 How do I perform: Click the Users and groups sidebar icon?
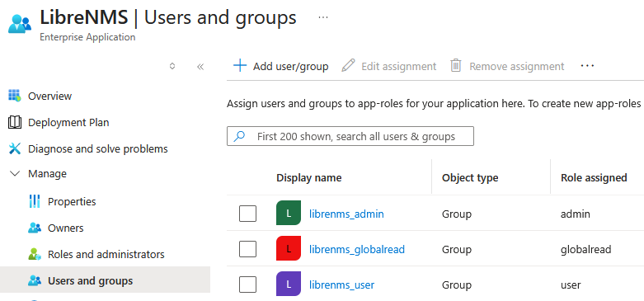pos(35,280)
